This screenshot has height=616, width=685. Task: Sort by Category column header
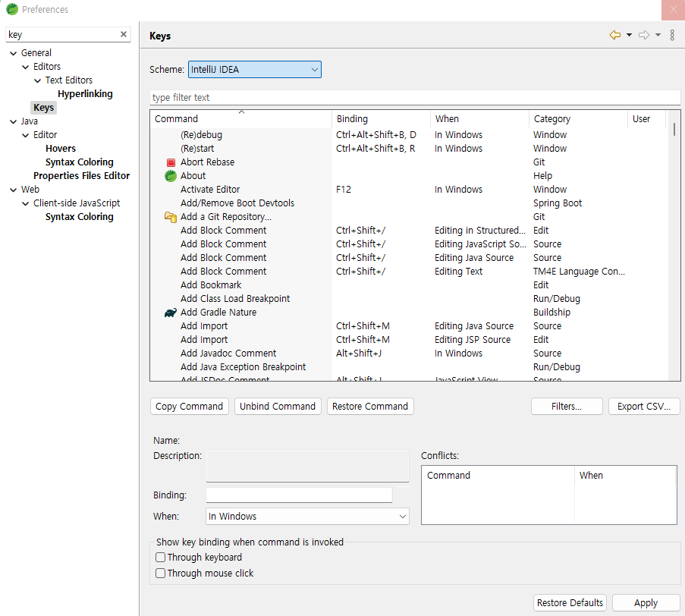[x=578, y=119]
